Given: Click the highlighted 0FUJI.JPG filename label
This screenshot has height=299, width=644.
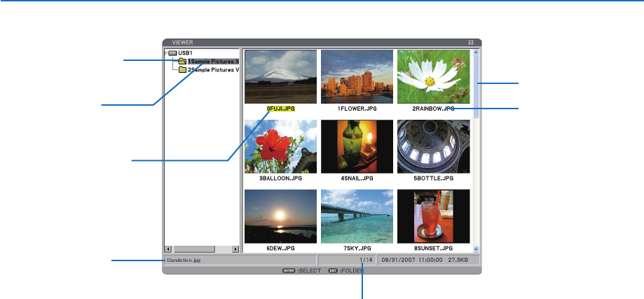Looking at the screenshot, I should click(281, 109).
